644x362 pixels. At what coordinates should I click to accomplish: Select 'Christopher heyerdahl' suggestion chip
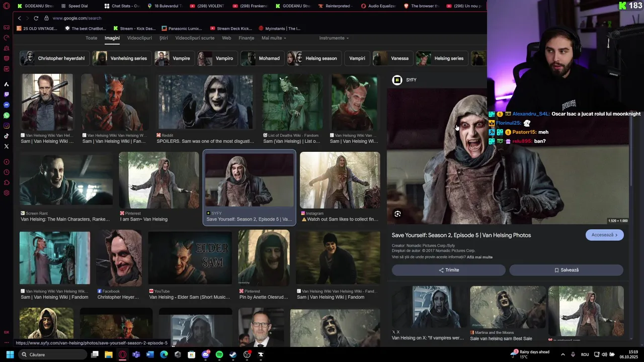[x=53, y=58]
